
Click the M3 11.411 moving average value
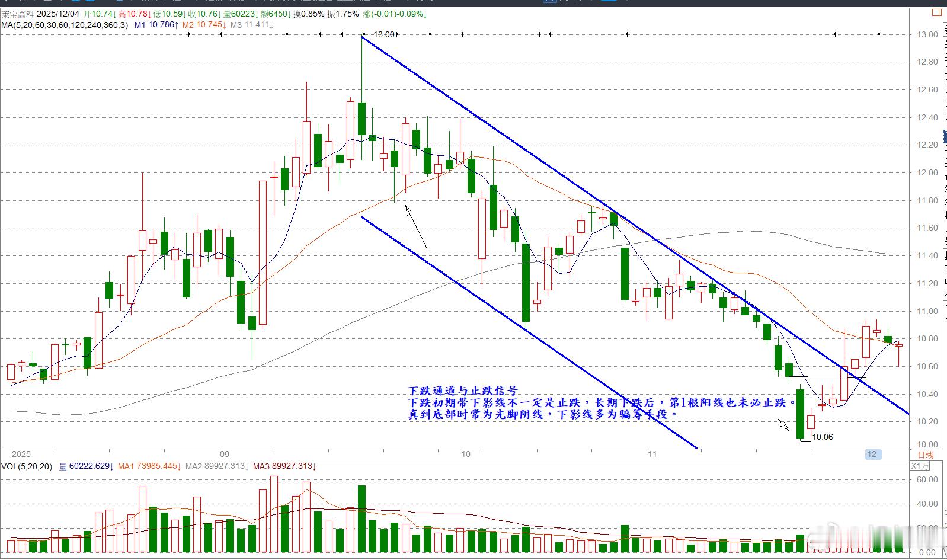[252, 25]
